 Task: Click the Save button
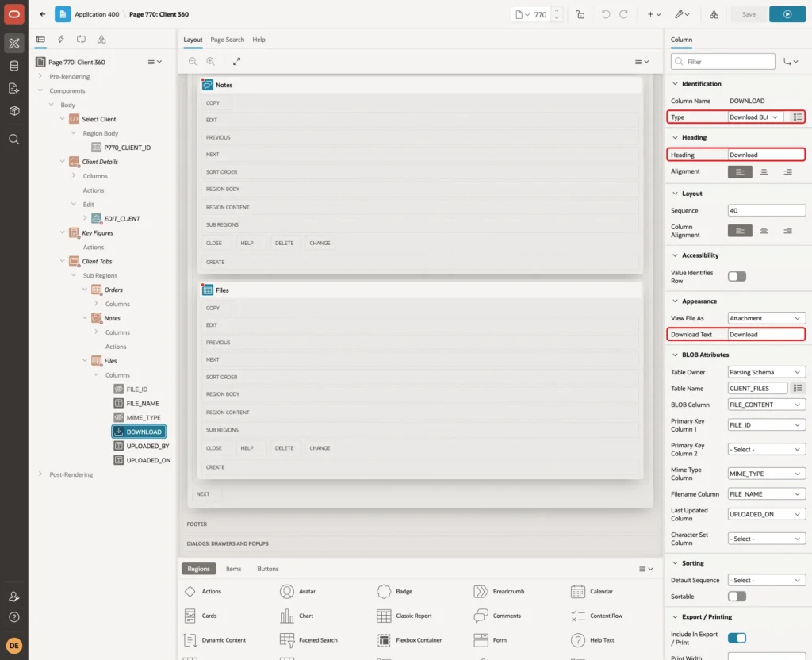point(749,14)
